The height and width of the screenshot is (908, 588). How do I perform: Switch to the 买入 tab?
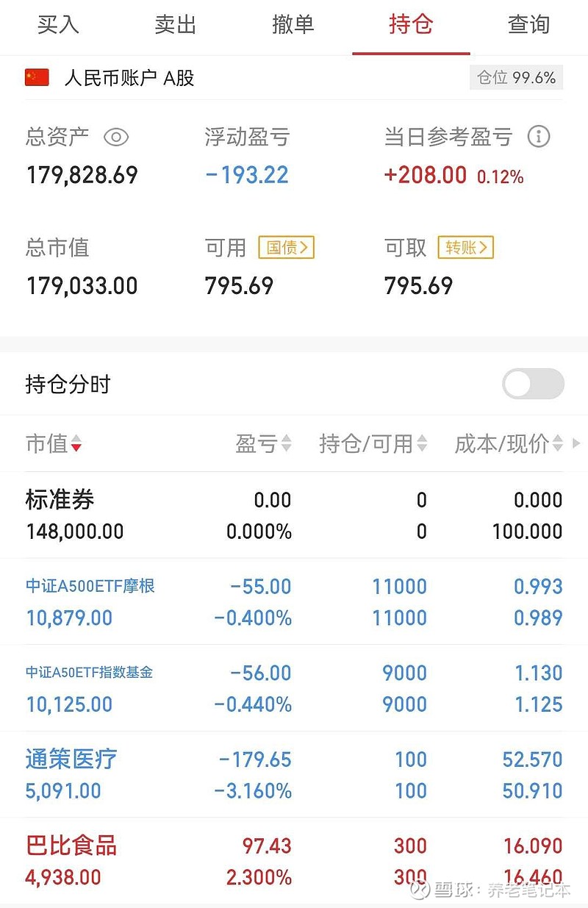(x=58, y=24)
